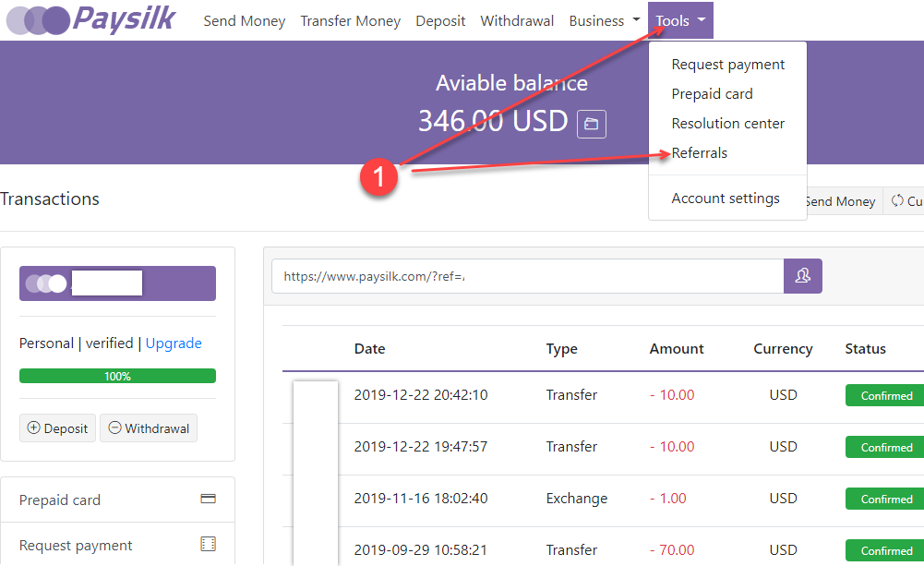The height and width of the screenshot is (566, 924).
Task: Open Send Money in the top navigation
Action: (x=245, y=20)
